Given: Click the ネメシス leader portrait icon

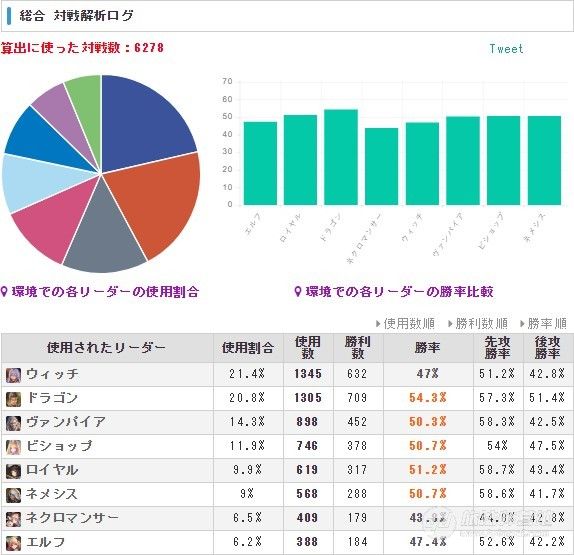Looking at the screenshot, I should tap(13, 495).
